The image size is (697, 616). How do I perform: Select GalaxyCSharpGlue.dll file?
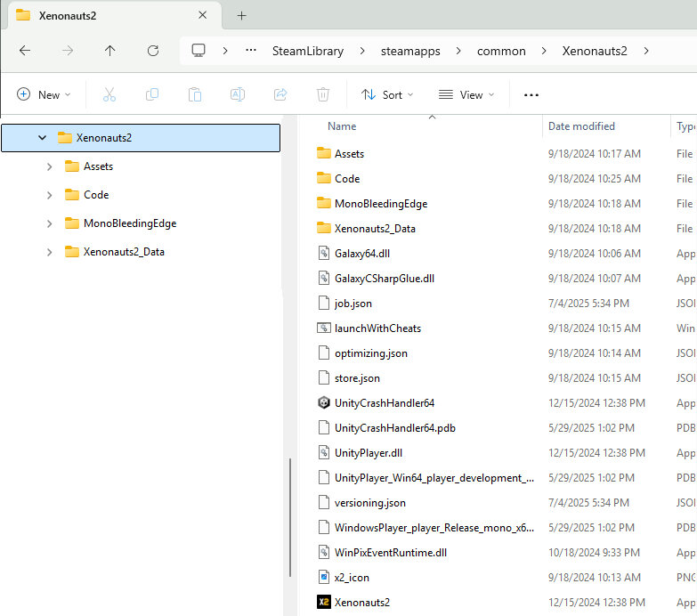pyautogui.click(x=385, y=279)
